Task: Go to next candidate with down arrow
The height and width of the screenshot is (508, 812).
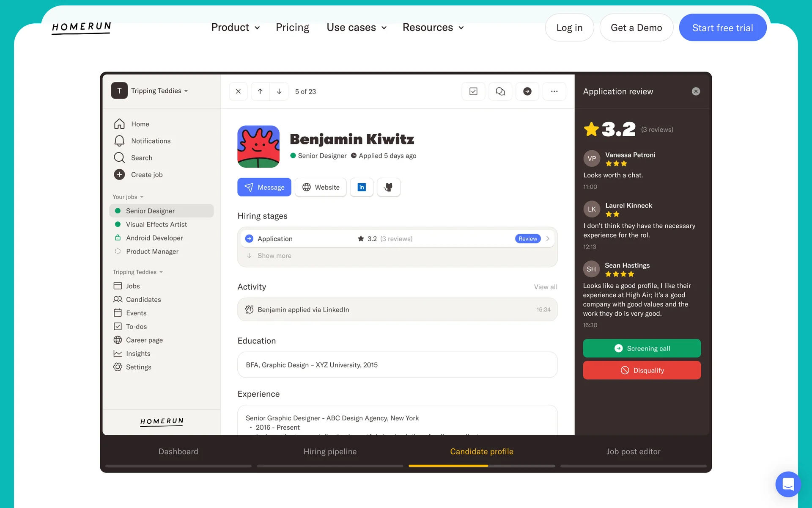Action: [x=279, y=91]
